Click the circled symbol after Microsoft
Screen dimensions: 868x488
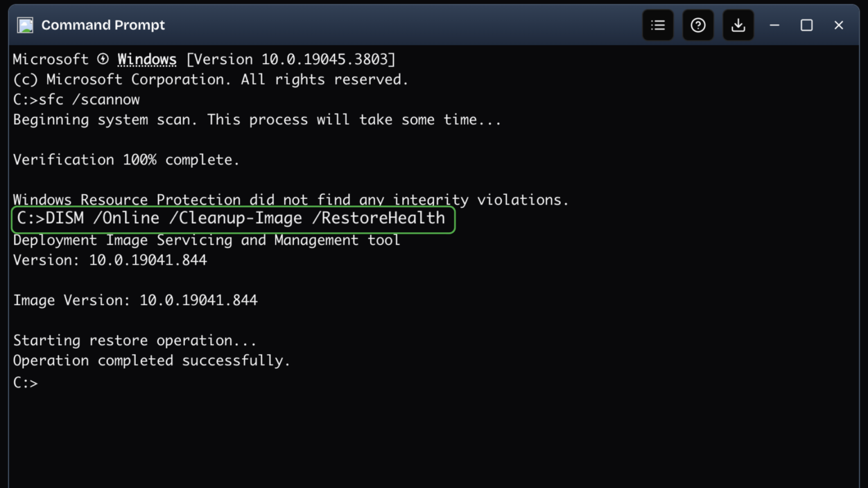click(103, 59)
